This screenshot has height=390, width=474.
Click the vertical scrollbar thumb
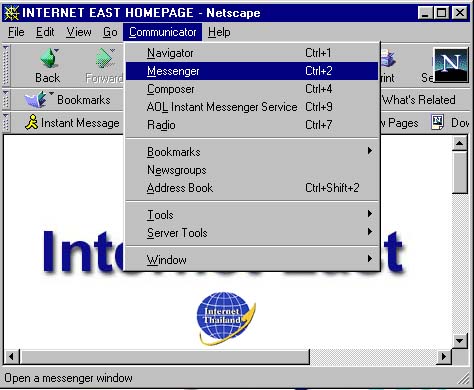coord(460,172)
